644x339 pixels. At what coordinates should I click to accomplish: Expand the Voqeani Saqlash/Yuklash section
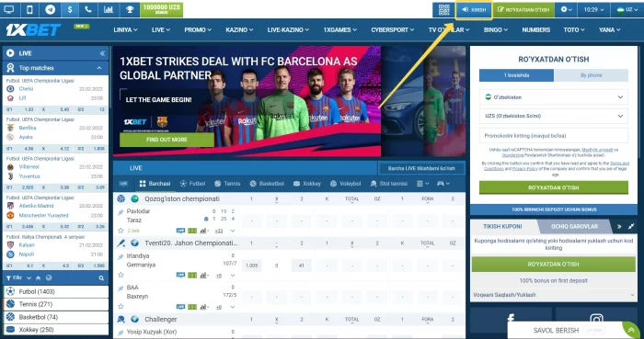[553, 295]
